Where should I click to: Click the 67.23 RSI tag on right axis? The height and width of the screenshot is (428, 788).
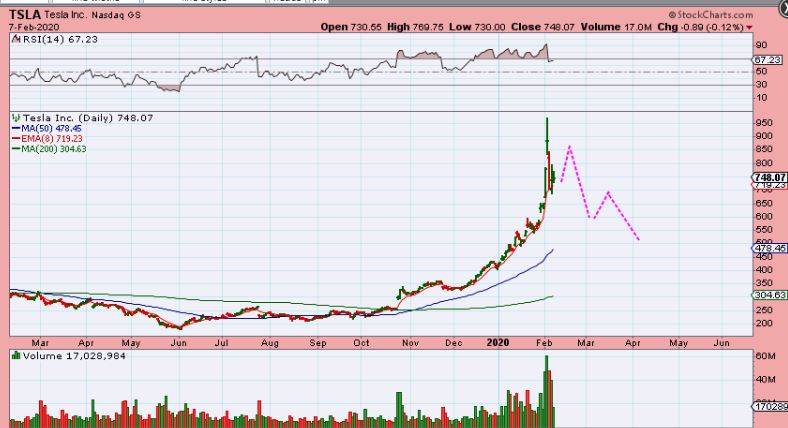coord(768,60)
